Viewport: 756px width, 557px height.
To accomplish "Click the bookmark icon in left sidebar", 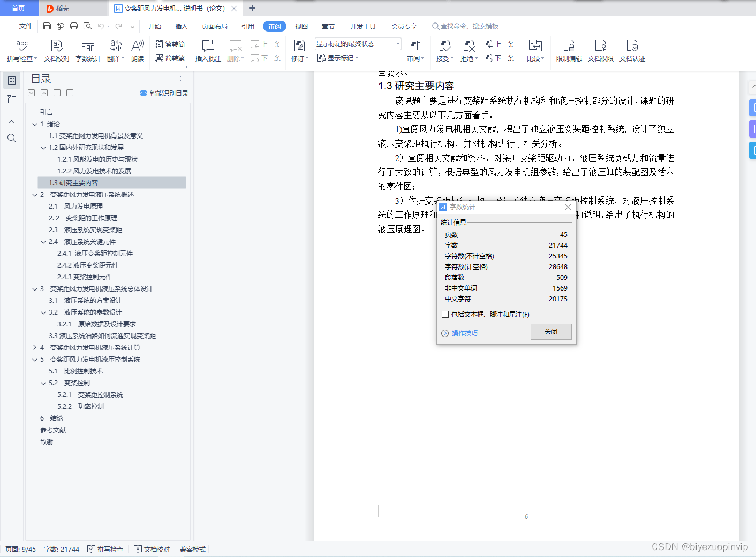I will coord(11,119).
